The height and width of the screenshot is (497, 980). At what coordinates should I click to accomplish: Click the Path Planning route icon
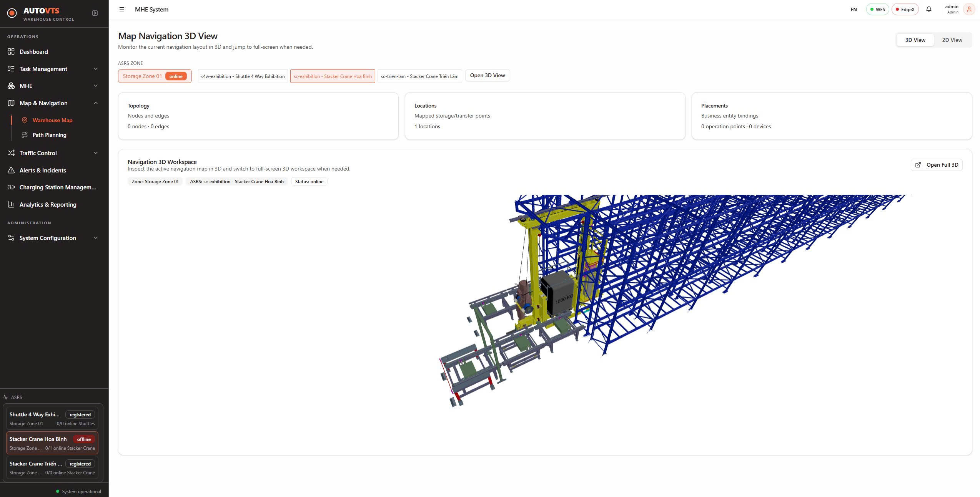(25, 135)
